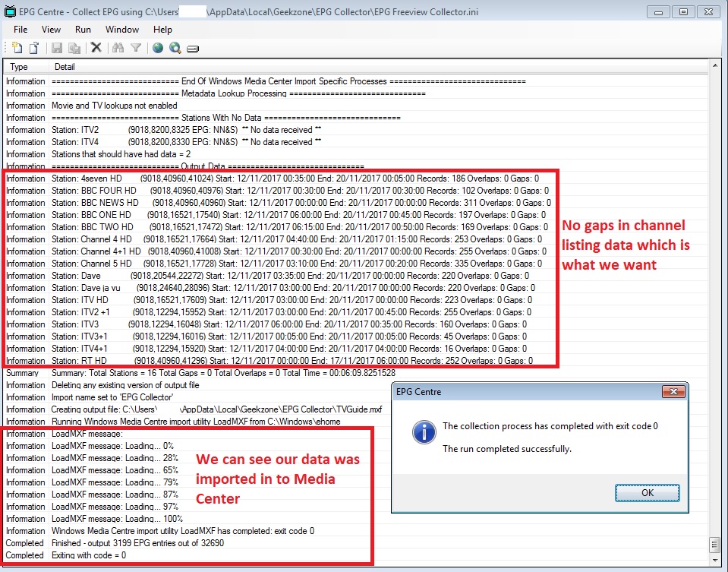This screenshot has width=728, height=572.
Task: Click the Save All toolbar icon
Action: pos(74,48)
